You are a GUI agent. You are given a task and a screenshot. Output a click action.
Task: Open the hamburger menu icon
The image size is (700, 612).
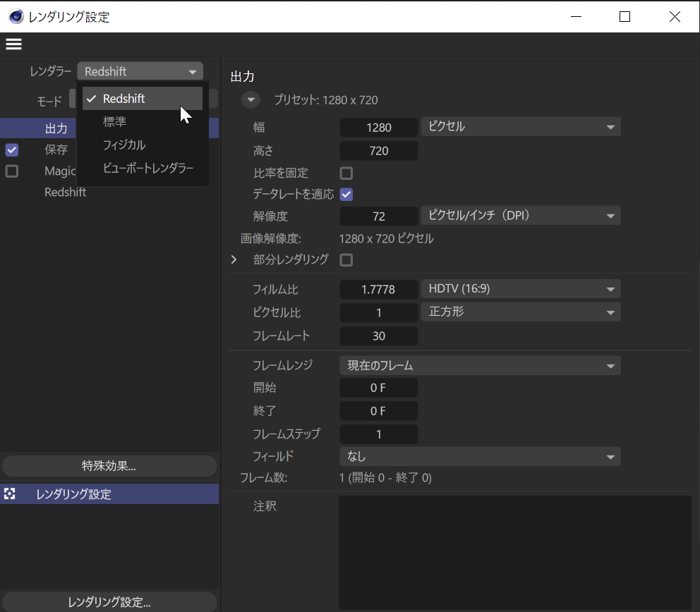(13, 44)
